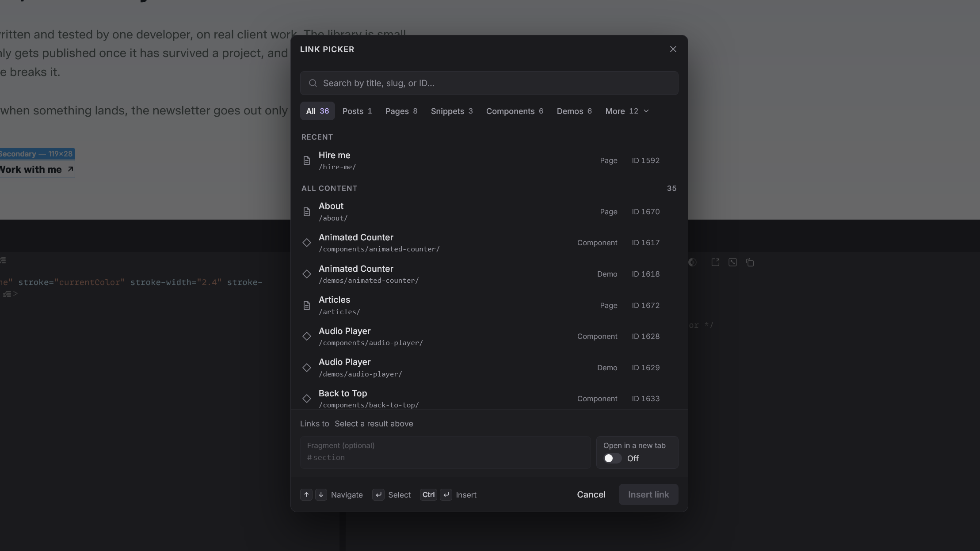Cancel the link picker
Screen dimensions: 980x551
(591, 494)
